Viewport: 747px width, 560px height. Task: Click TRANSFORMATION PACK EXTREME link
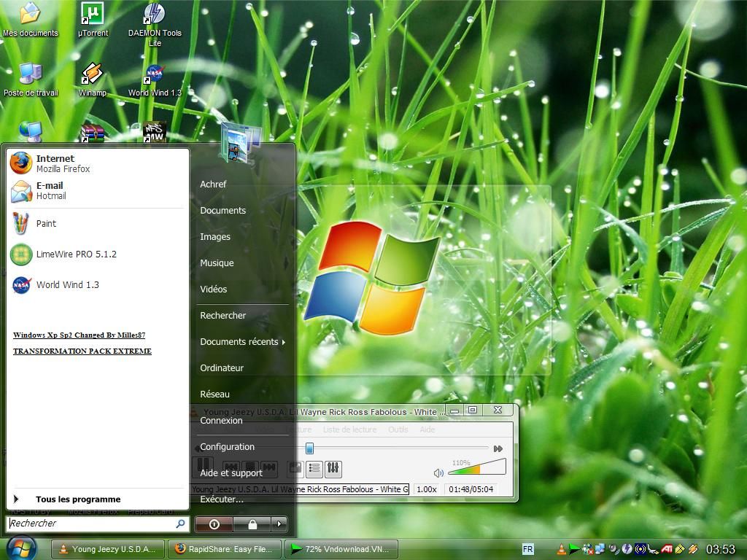click(82, 351)
